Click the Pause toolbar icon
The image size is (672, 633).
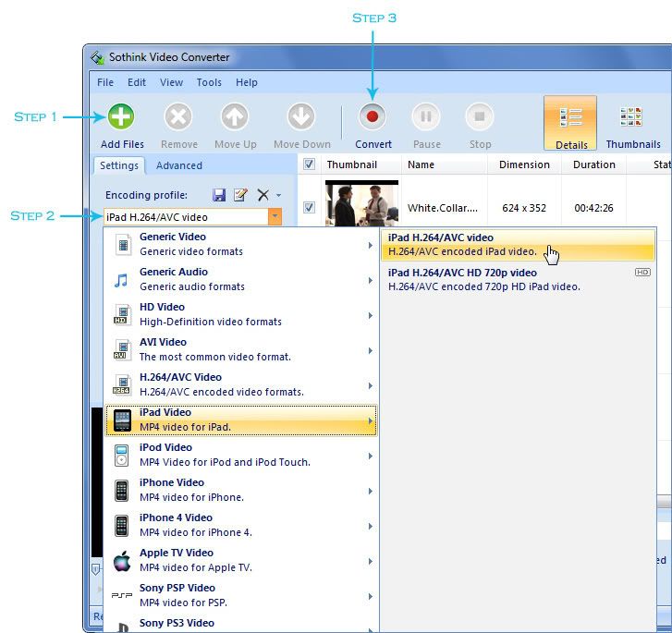tap(426, 117)
